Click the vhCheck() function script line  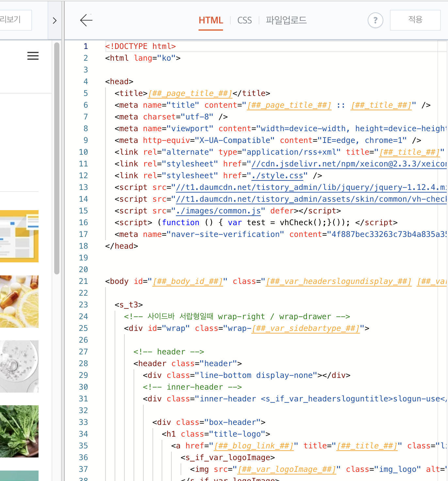click(256, 223)
